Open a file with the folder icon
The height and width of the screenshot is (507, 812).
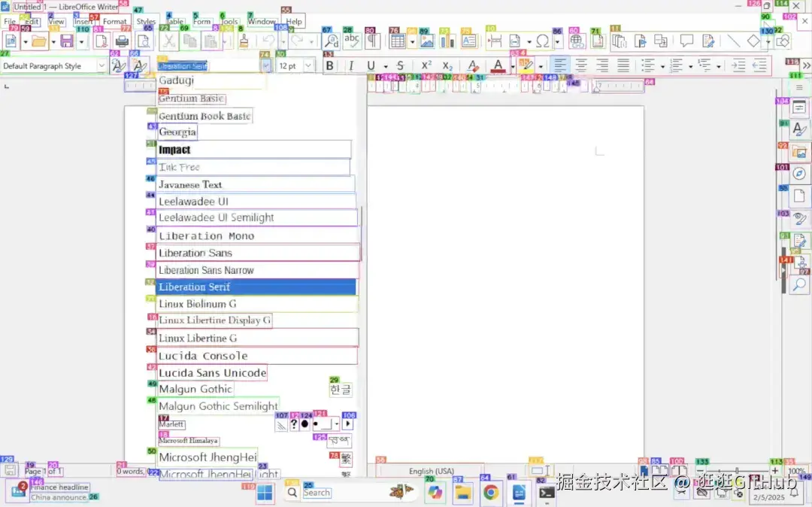point(39,41)
